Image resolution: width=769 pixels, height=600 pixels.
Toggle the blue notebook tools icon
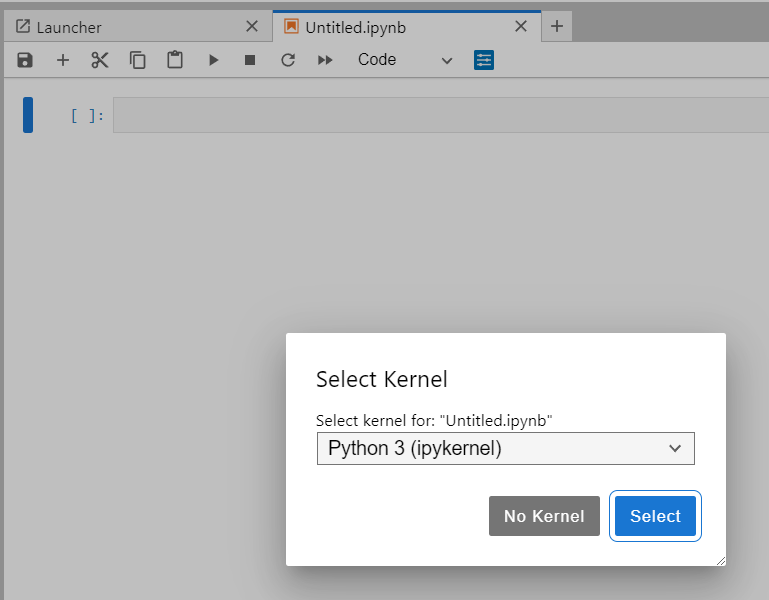tap(484, 60)
